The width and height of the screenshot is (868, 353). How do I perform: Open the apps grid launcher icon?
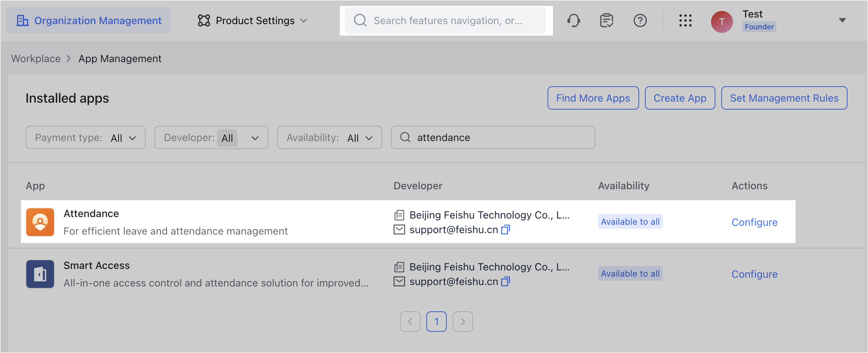[x=685, y=21]
